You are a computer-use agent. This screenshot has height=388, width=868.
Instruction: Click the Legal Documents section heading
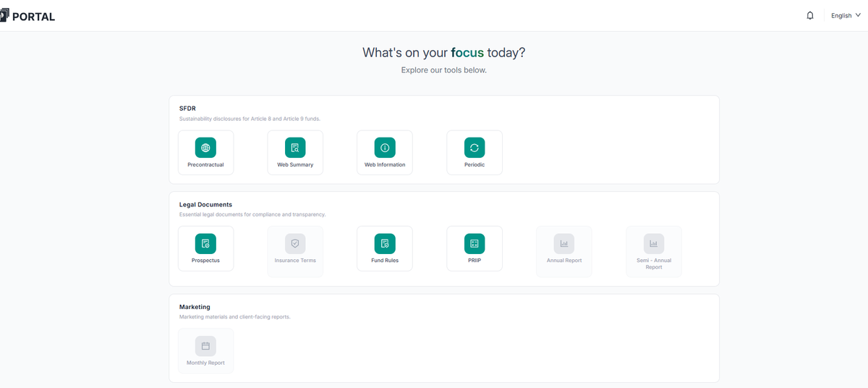(205, 205)
